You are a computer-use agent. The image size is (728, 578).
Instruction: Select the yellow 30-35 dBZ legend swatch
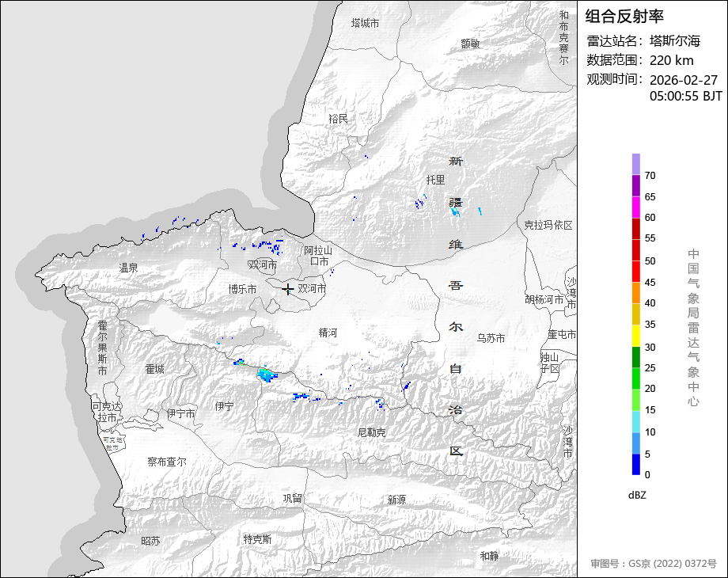coord(636,336)
